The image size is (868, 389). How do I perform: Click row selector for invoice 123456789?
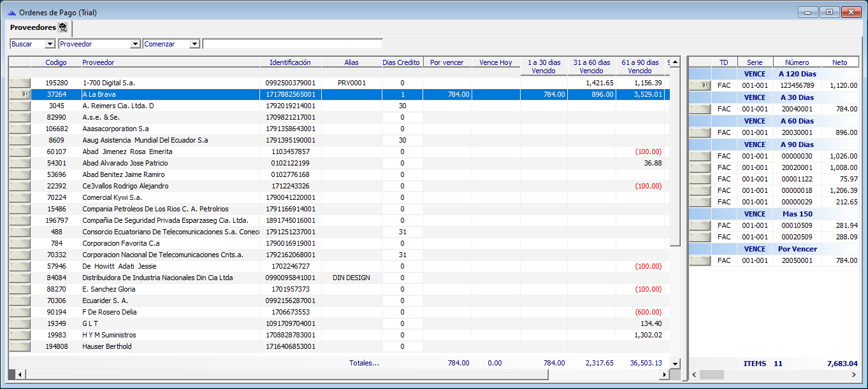point(700,85)
